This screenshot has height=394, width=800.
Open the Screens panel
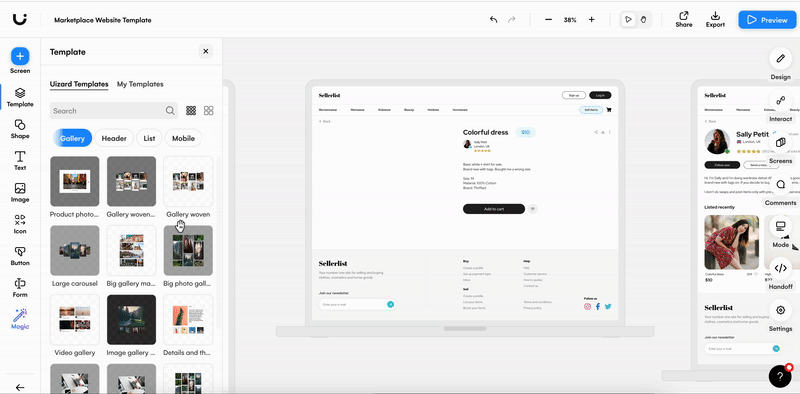[780, 142]
